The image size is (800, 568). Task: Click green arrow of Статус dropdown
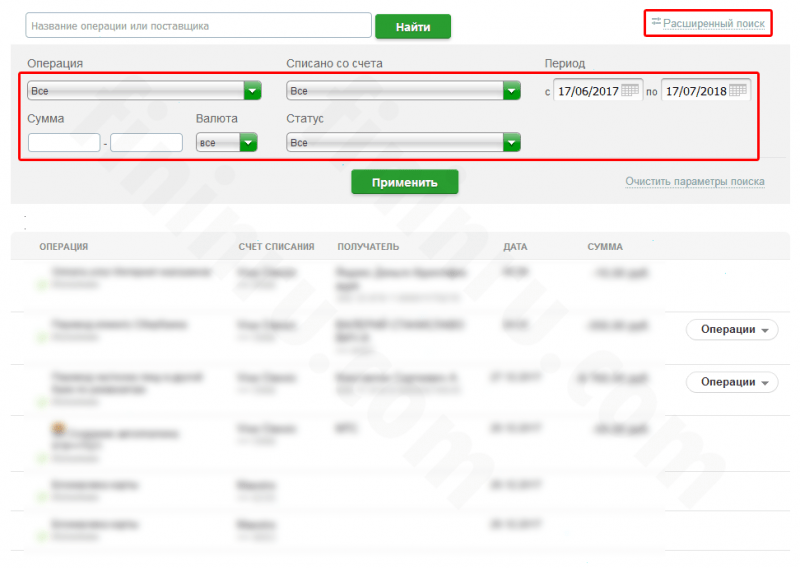[x=512, y=142]
